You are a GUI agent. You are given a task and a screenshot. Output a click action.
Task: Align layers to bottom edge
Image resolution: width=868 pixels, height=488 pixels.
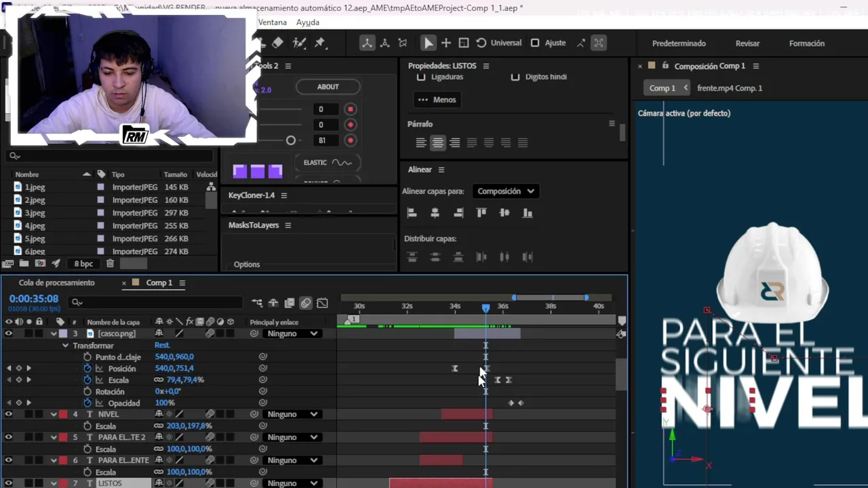pos(528,213)
